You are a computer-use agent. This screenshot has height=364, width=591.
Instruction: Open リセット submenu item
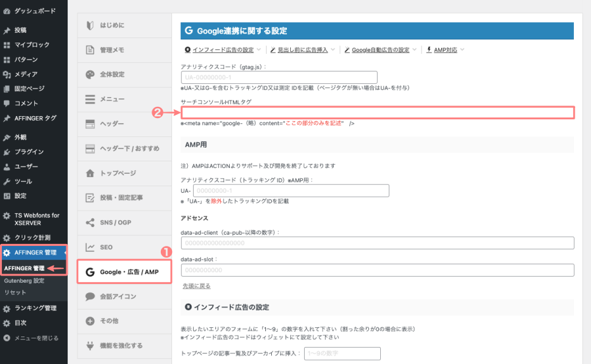tap(15, 293)
